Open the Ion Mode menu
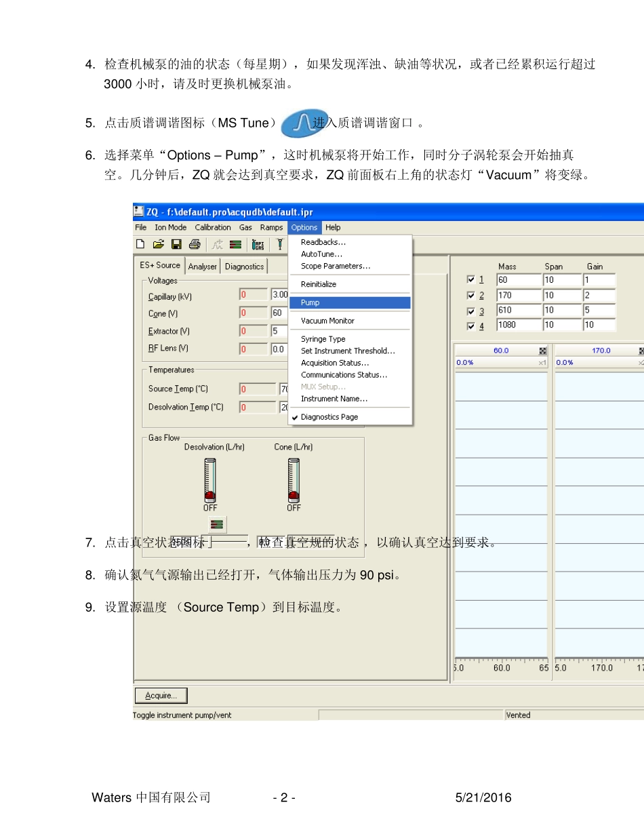Viewport: 644px width, 834px height. pos(171,228)
